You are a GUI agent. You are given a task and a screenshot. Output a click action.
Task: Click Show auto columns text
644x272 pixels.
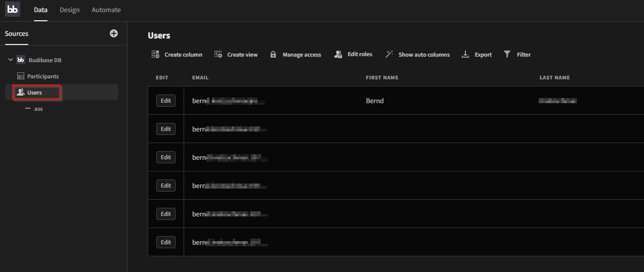coord(424,55)
